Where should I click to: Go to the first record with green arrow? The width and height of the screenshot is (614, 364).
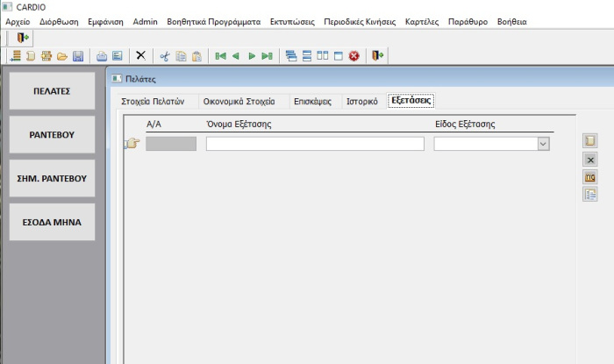[x=221, y=56]
